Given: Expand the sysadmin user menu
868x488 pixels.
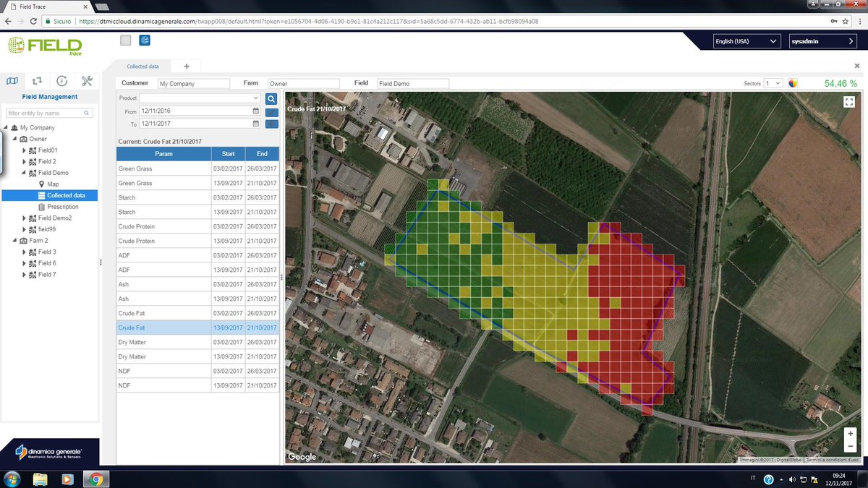Looking at the screenshot, I should tap(823, 41).
